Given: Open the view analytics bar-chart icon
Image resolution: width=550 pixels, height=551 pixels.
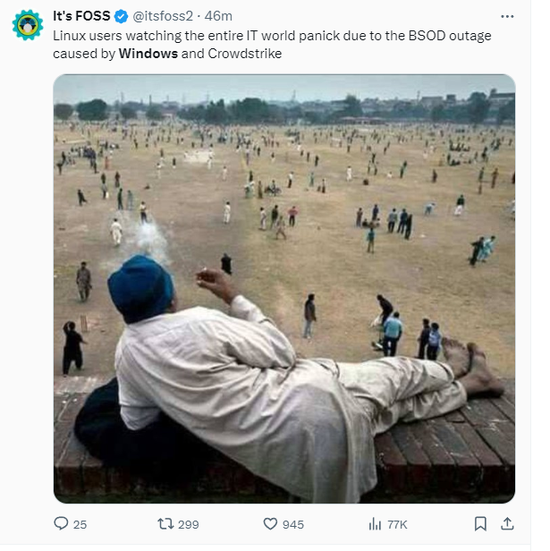Looking at the screenshot, I should (x=375, y=524).
